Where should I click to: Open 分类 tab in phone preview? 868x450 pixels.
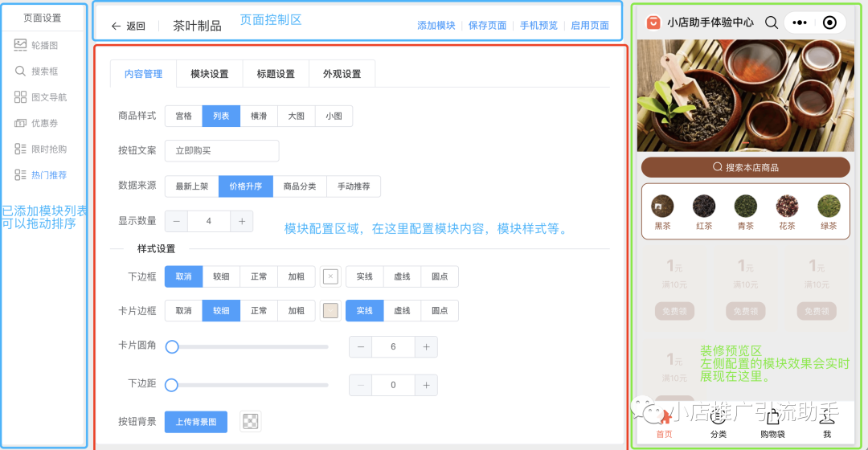tap(719, 426)
